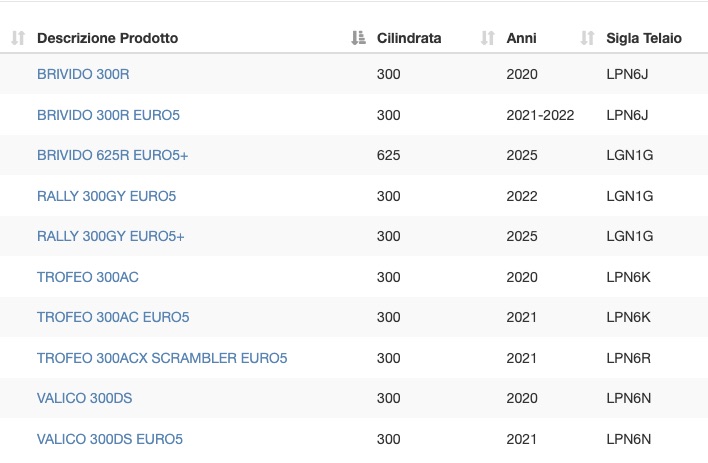The image size is (708, 463).
Task: Click the Sigla Telaio column header
Action: pyautogui.click(x=644, y=38)
